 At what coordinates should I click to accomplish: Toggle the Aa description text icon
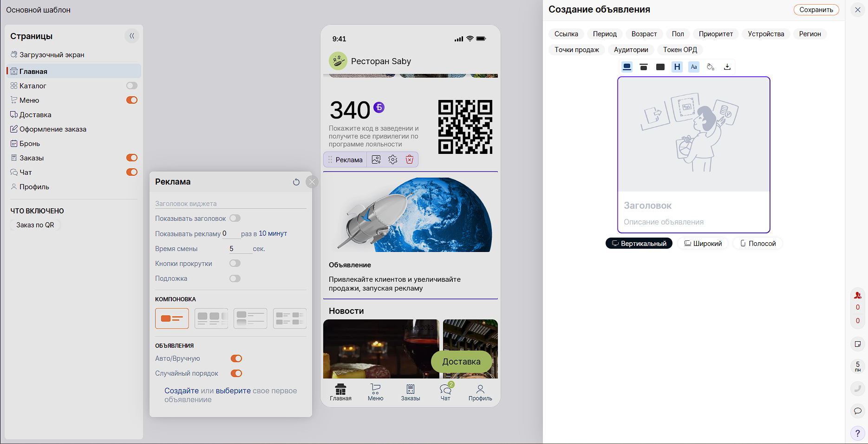coord(694,67)
